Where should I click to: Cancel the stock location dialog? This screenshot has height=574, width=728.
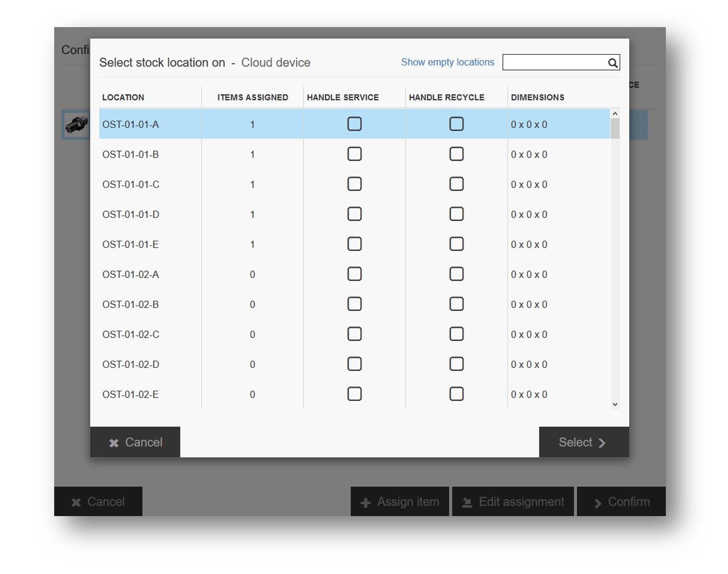[x=136, y=442]
